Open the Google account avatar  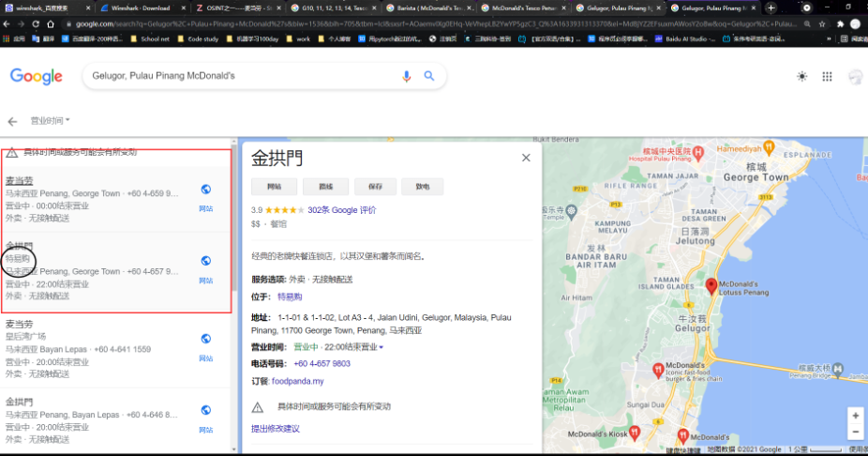click(x=855, y=76)
